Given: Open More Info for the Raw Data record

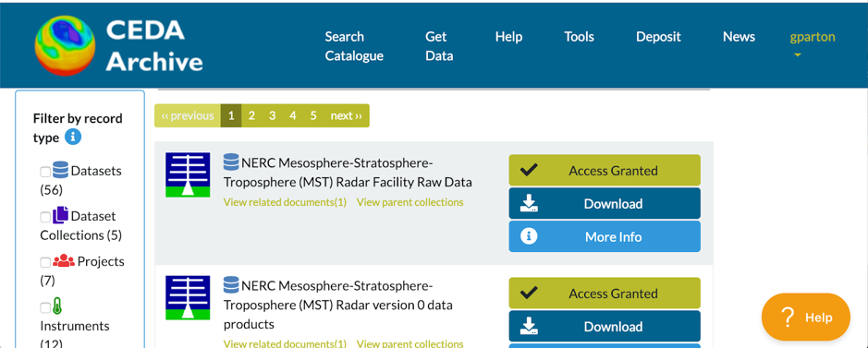Looking at the screenshot, I should pyautogui.click(x=605, y=236).
